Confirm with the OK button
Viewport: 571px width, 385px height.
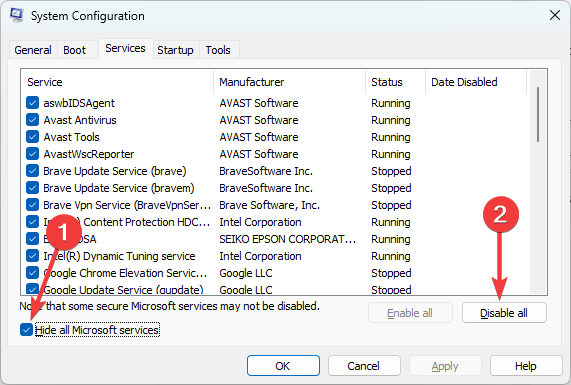283,366
